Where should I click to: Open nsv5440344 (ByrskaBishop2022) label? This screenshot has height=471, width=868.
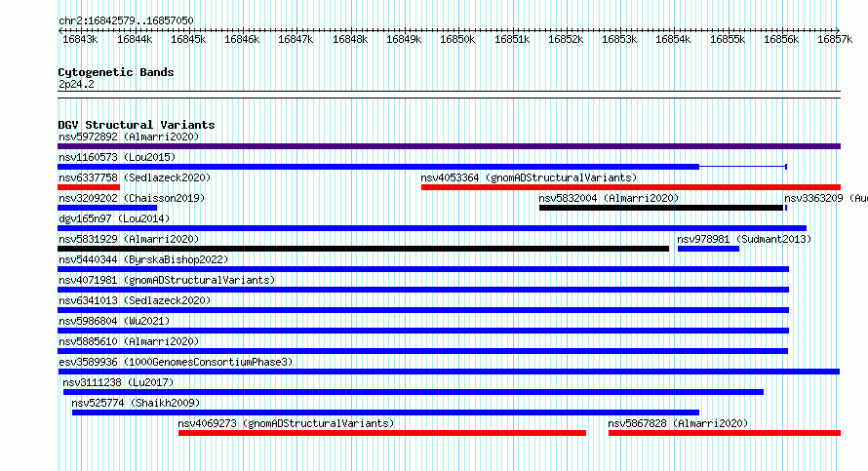(x=143, y=259)
